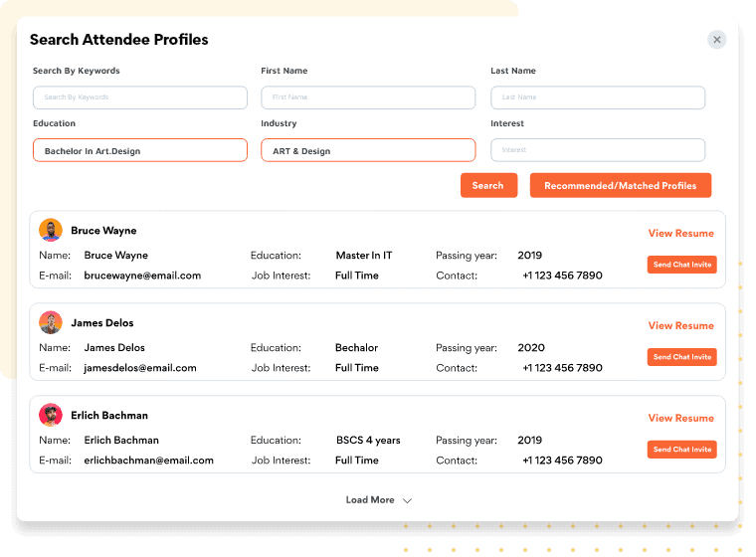This screenshot has height=557, width=756.
Task: Click the Search By Keywords field
Action: pos(140,97)
